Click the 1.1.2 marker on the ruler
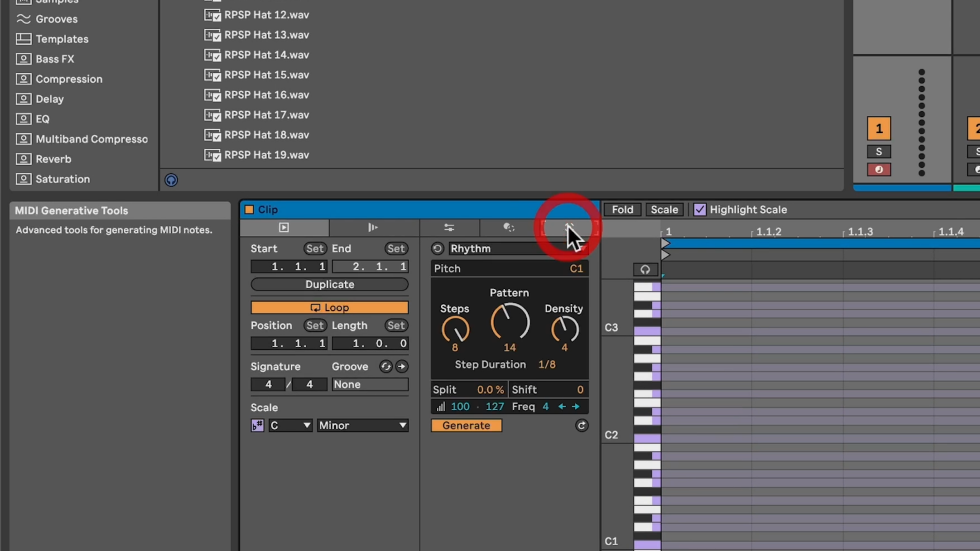 [x=769, y=231]
